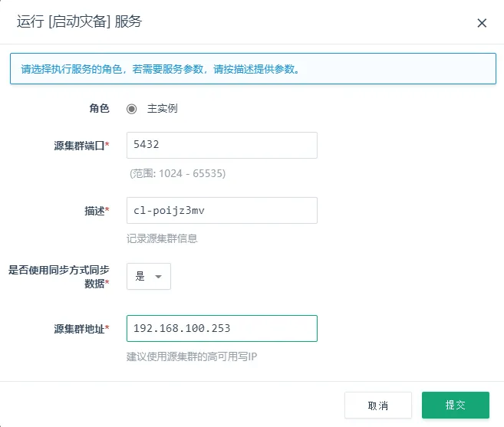Click the 取消 button
The image size is (504, 427).
tap(378, 406)
